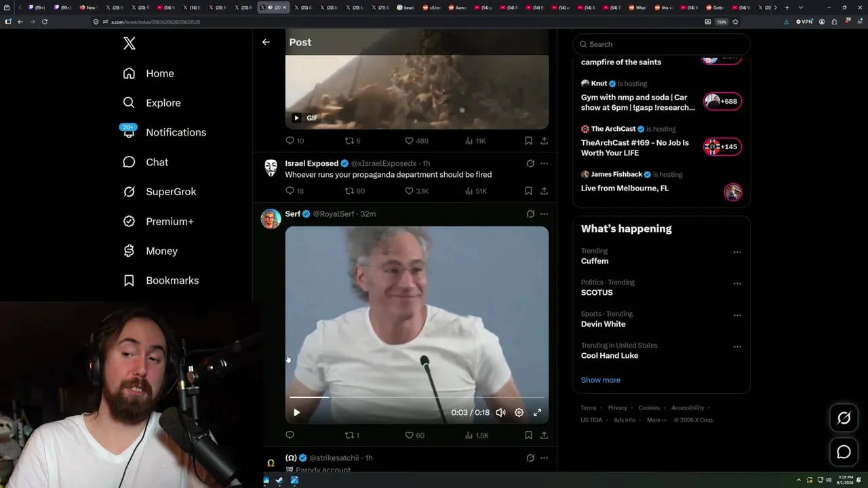Reply to the GIF post with 10 replies
The image size is (868, 488).
294,141
